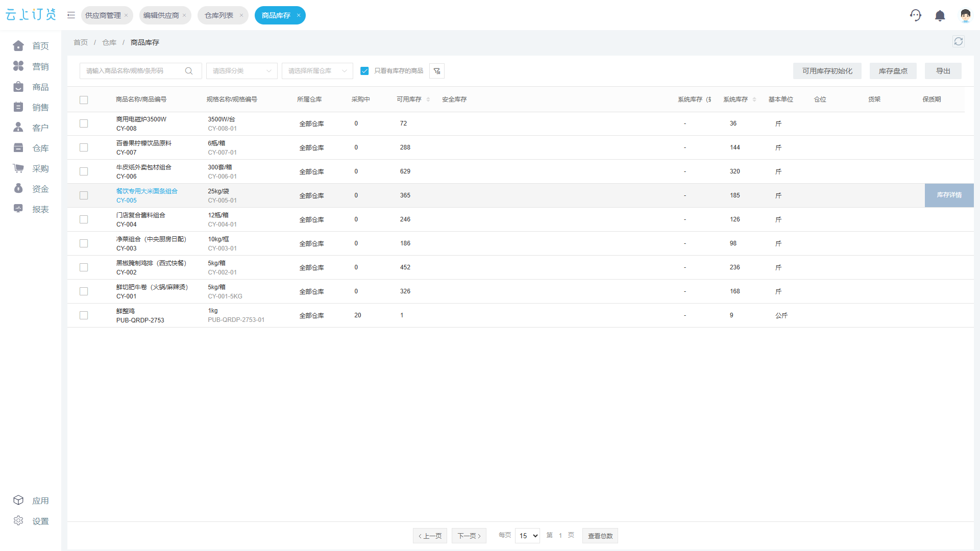Open 销售 in the sidebar

[31, 107]
